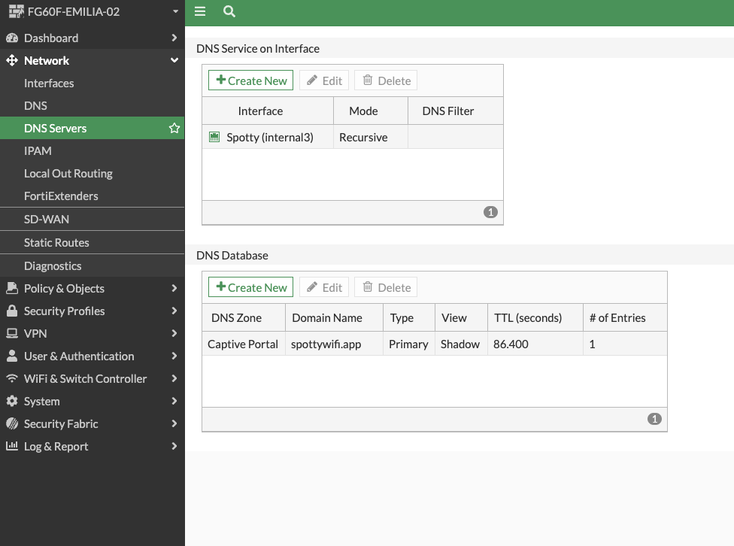Favorite DNS Servers with the star icon
Viewport: 734px width, 546px height.
174,128
